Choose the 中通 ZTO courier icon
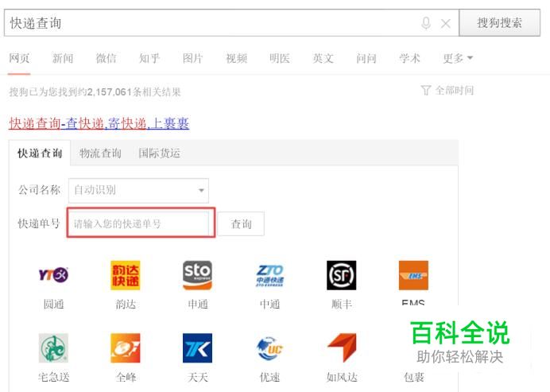This screenshot has width=550, height=392. point(269,275)
